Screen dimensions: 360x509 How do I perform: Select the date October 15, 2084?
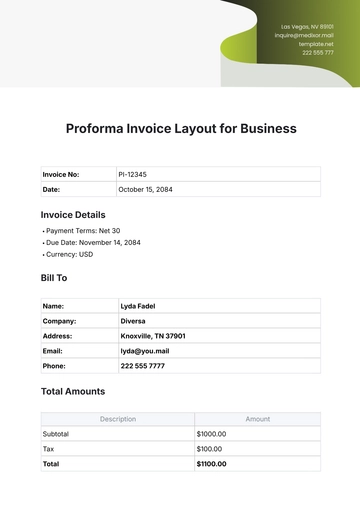click(146, 189)
